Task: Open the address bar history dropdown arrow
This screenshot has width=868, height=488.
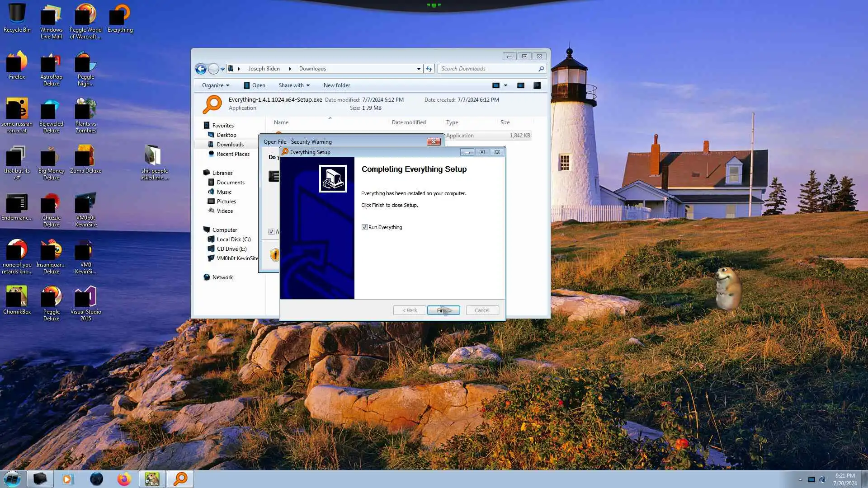Action: [419, 69]
